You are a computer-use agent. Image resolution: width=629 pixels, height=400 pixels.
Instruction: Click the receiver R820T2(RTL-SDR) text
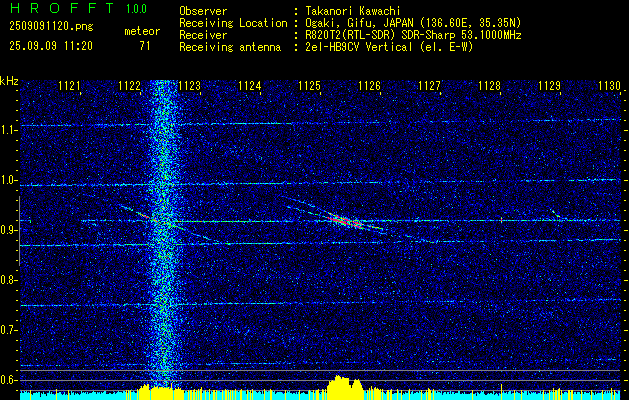[x=413, y=35]
